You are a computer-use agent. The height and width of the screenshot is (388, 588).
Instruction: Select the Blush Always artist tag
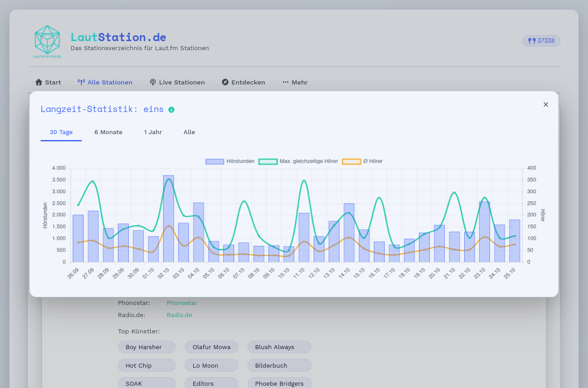(279, 347)
